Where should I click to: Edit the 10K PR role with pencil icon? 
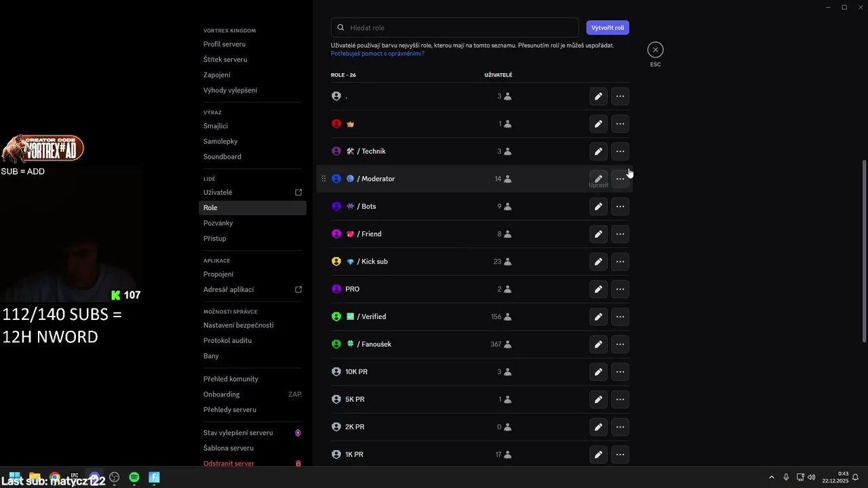[x=597, y=371]
